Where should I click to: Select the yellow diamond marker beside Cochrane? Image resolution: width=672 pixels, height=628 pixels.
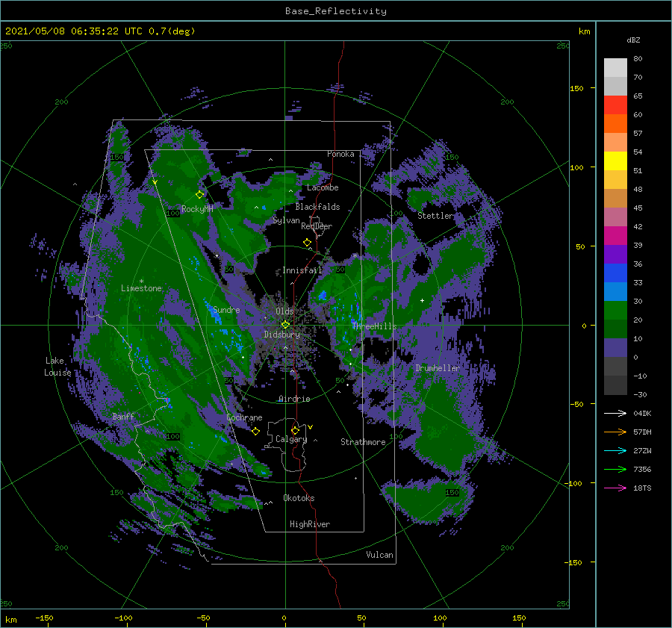(x=255, y=431)
